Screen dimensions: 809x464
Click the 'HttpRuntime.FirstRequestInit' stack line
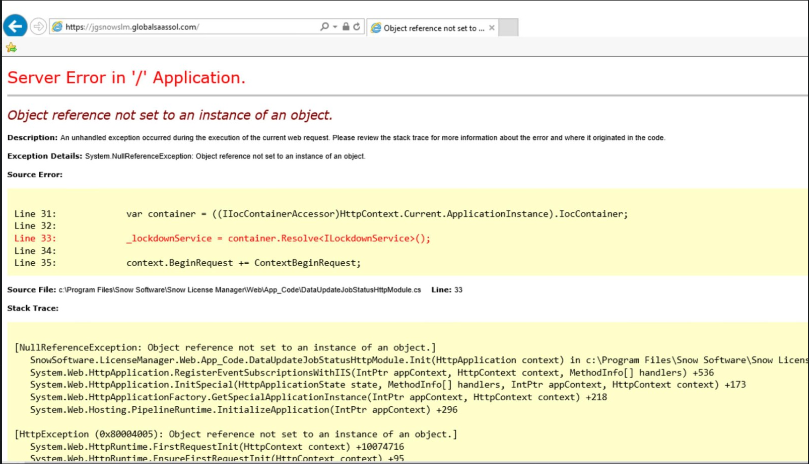pos(217,446)
